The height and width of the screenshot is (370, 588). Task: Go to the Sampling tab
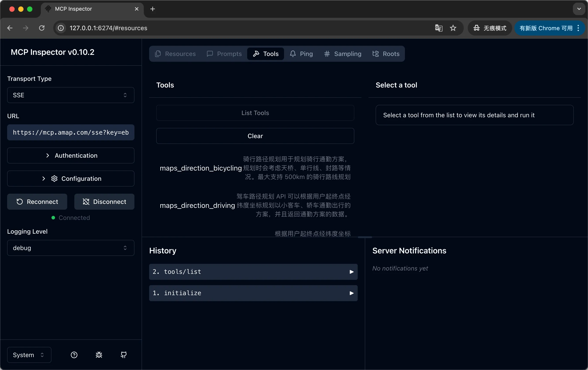343,54
